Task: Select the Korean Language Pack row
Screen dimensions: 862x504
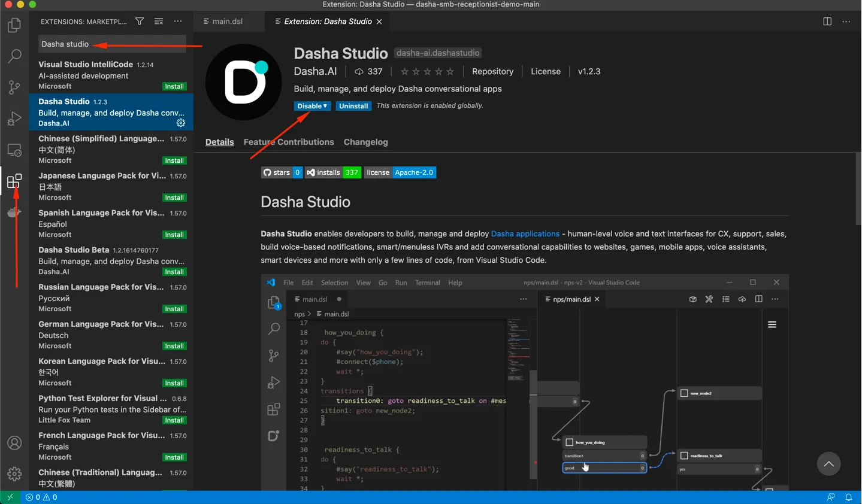Action: point(111,372)
